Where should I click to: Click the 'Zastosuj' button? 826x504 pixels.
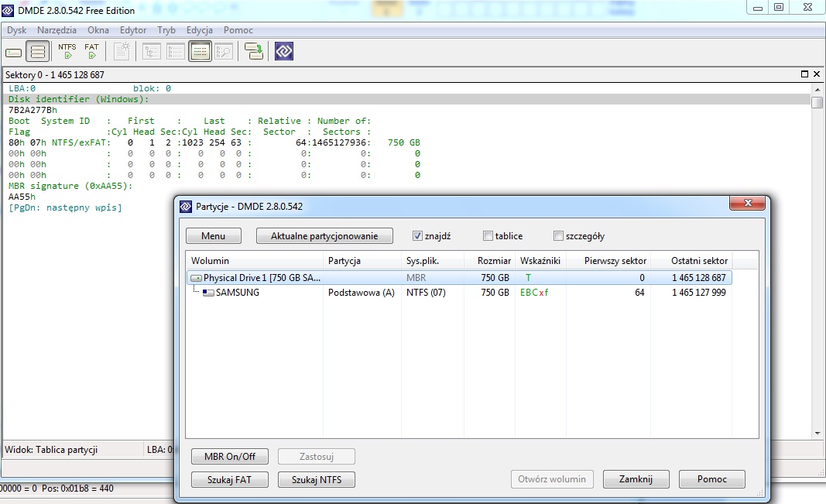(x=317, y=457)
